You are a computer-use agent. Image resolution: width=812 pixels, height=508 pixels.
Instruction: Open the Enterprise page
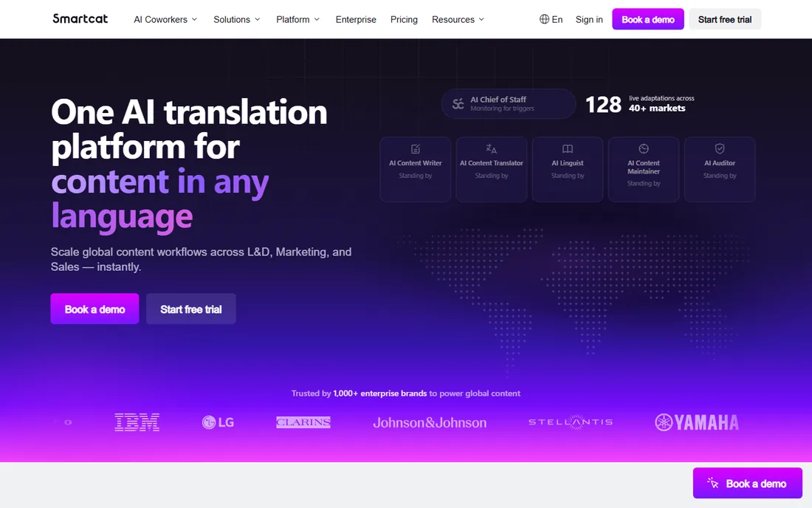click(356, 19)
